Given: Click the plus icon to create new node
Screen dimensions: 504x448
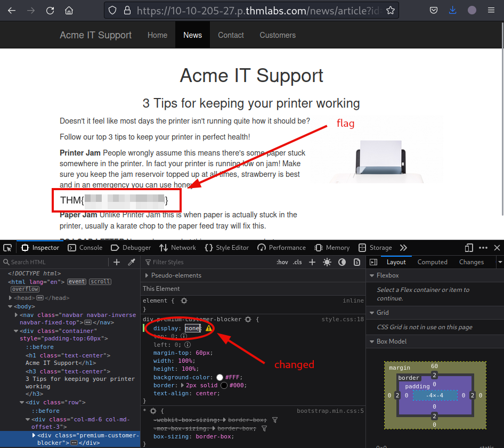Looking at the screenshot, I should pos(117,262).
